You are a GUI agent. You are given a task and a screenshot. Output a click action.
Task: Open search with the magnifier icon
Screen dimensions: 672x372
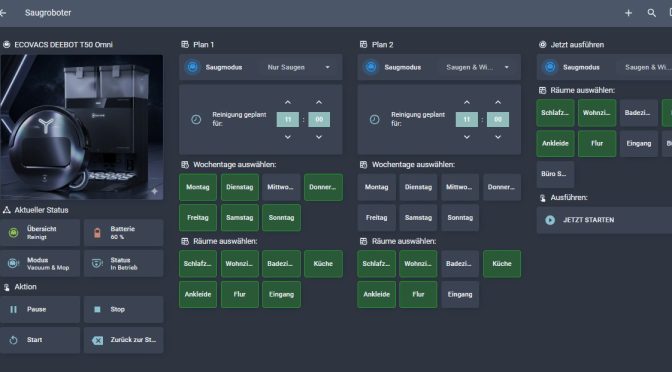pyautogui.click(x=651, y=13)
